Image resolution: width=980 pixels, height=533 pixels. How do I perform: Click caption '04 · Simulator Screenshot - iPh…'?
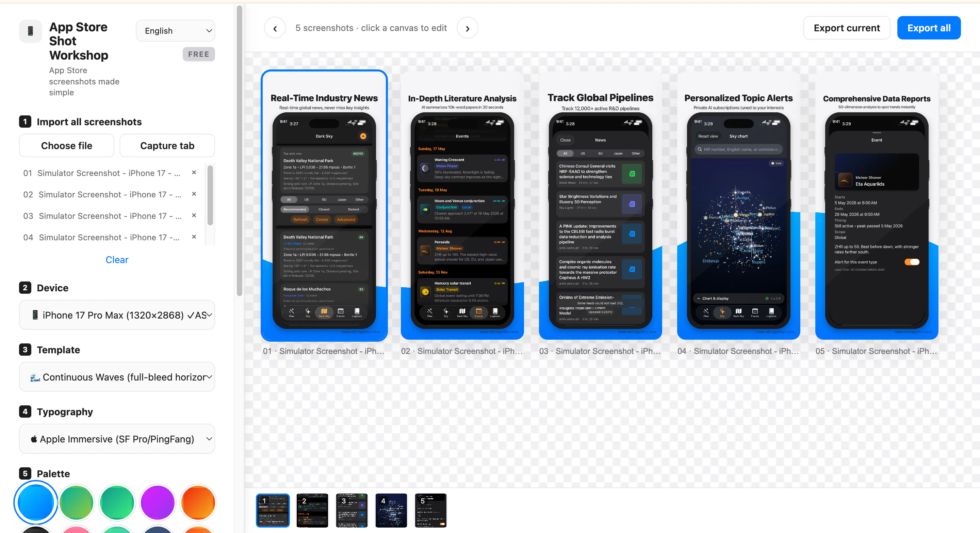point(738,351)
